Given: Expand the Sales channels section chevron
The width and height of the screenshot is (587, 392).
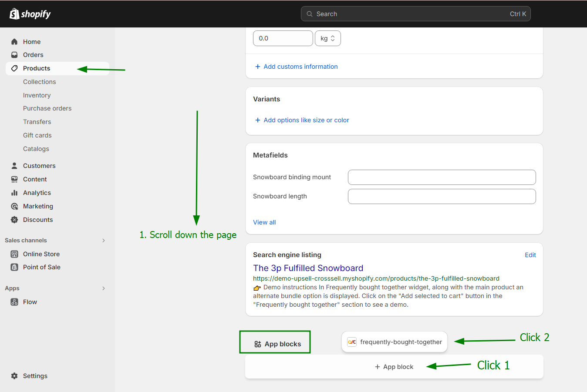Looking at the screenshot, I should (104, 241).
